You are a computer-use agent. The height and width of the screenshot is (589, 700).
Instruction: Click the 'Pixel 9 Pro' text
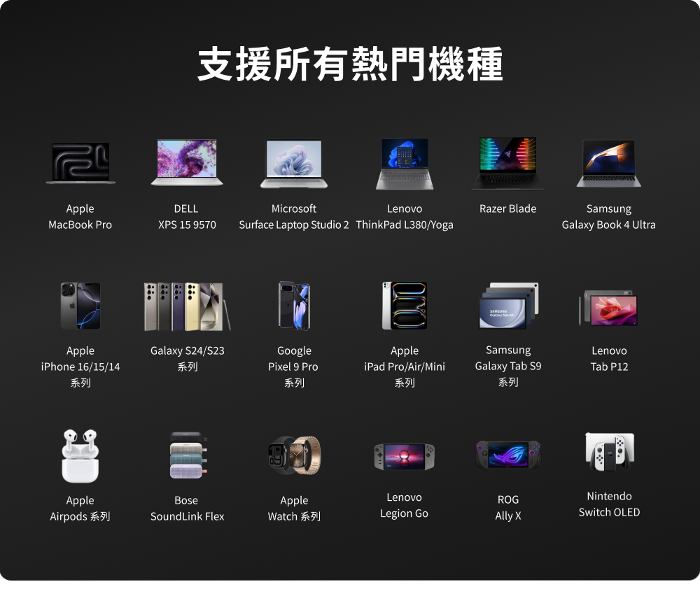[293, 367]
